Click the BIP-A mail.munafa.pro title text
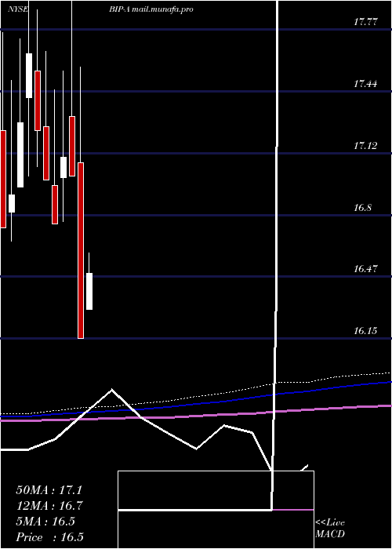 pyautogui.click(x=151, y=9)
